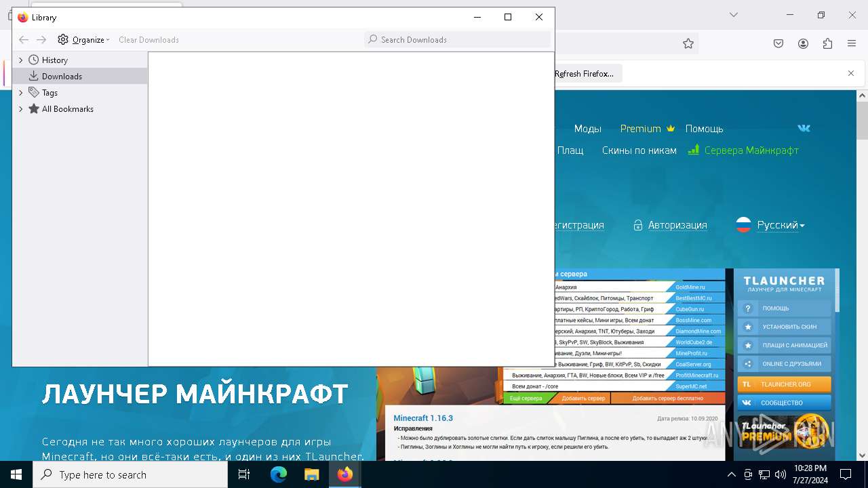The width and height of the screenshot is (868, 488).
Task: Select All Bookmarks in the sidebar
Action: [67, 109]
